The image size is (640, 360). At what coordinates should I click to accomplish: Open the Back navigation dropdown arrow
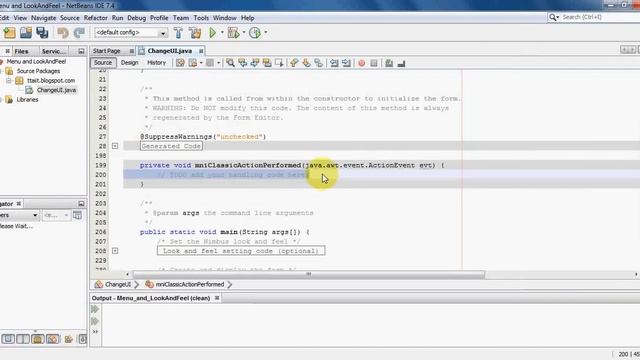click(201, 63)
